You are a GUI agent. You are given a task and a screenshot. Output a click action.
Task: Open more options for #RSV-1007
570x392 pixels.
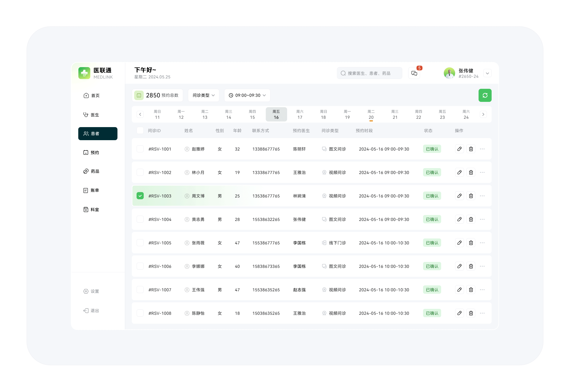pos(482,290)
